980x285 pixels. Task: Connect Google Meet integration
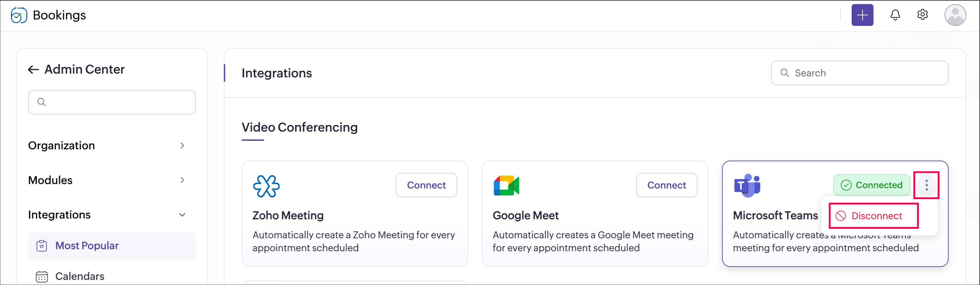click(667, 185)
